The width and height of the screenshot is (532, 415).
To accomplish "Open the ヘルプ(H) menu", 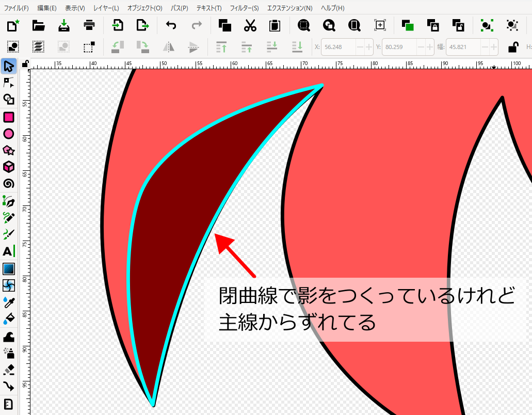I will [x=332, y=8].
